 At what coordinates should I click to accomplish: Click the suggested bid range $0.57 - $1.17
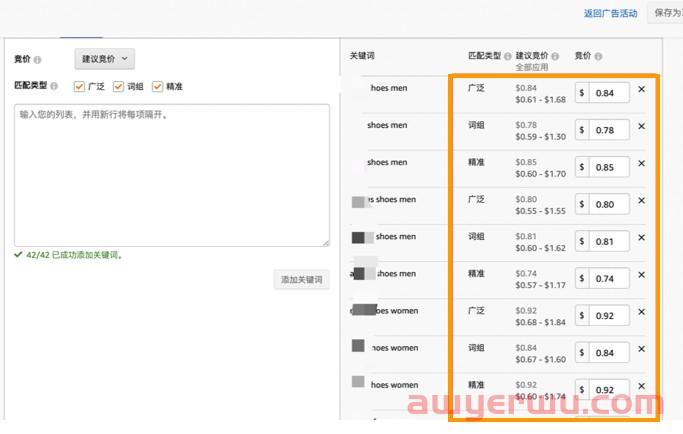coord(541,285)
